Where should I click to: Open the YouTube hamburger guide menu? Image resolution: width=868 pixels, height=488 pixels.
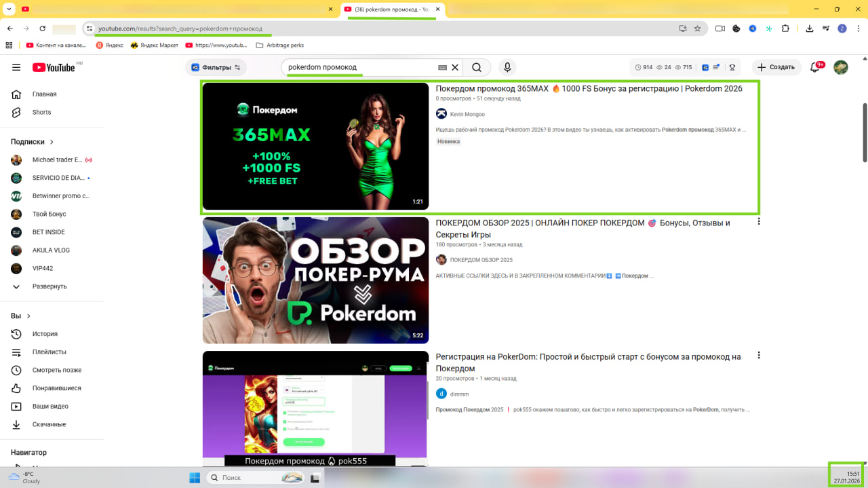pos(16,67)
